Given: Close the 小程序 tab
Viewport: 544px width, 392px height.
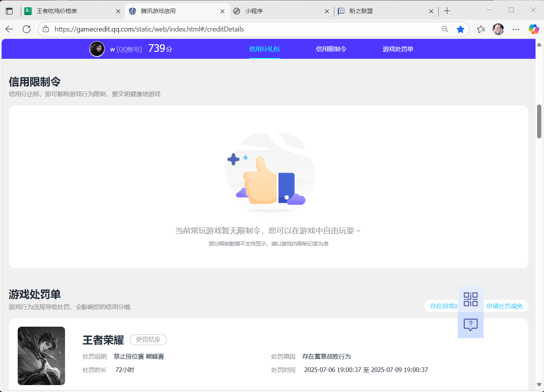Looking at the screenshot, I should (x=327, y=11).
